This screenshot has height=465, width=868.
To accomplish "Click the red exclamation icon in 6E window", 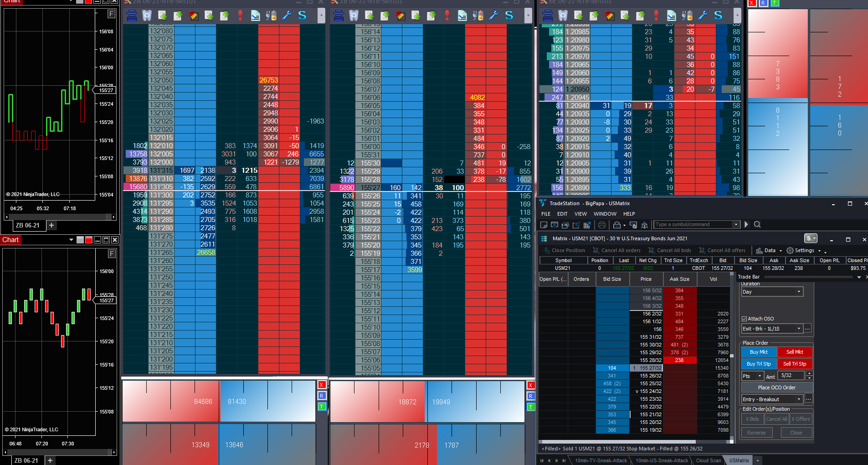I will [x=656, y=16].
